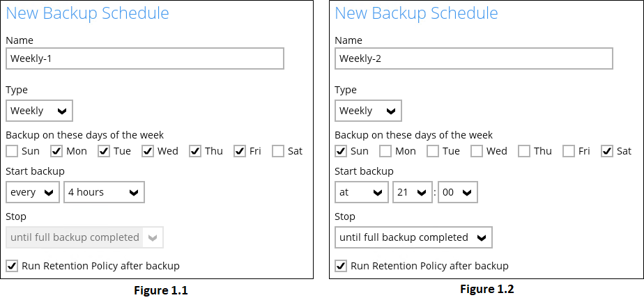Tick the Tue checkbox in Weekly-2 schedule
Image resolution: width=644 pixels, height=300 pixels.
pos(433,152)
